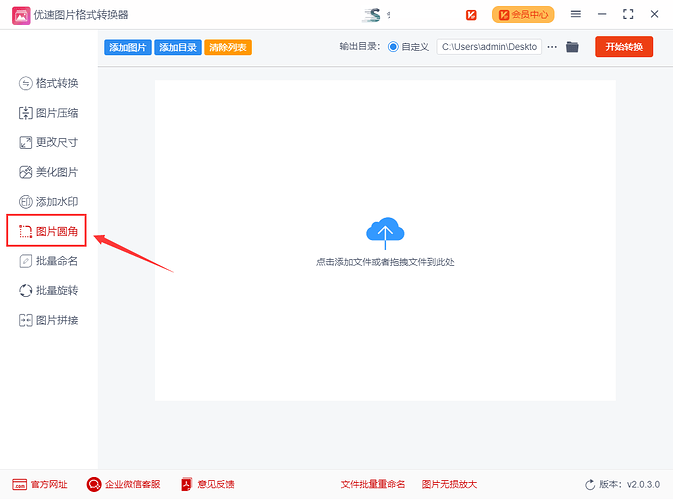Click the 版本: v2.0.3.0 text
Viewport: 673px width, 500px height.
click(x=629, y=485)
